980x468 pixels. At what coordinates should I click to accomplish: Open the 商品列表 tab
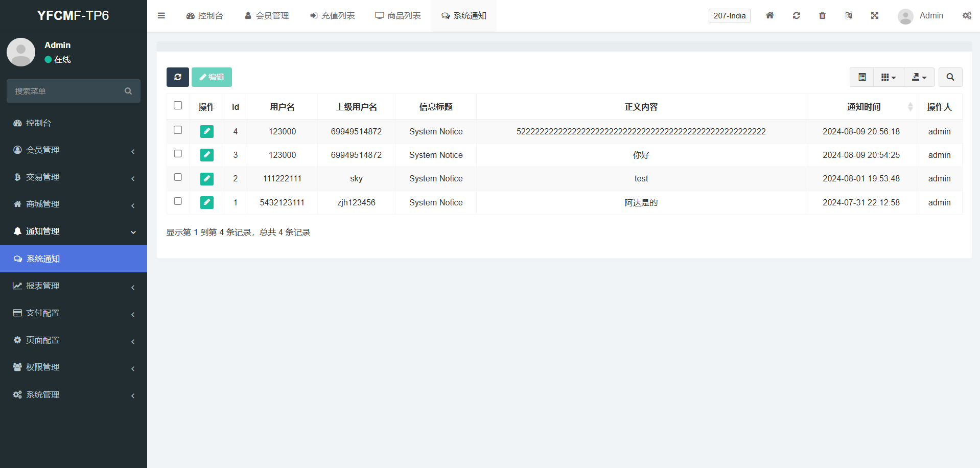click(x=398, y=16)
